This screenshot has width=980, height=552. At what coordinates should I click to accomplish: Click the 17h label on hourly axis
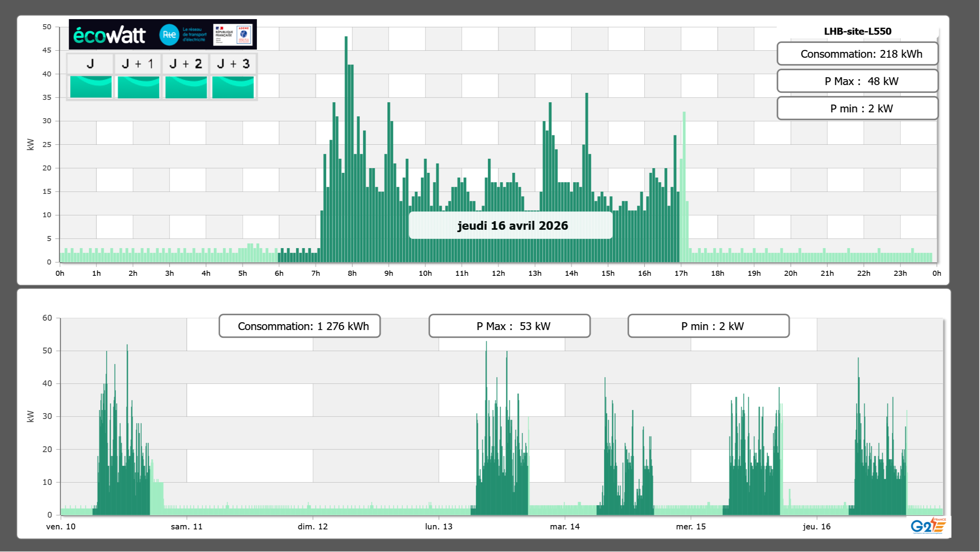pos(681,273)
